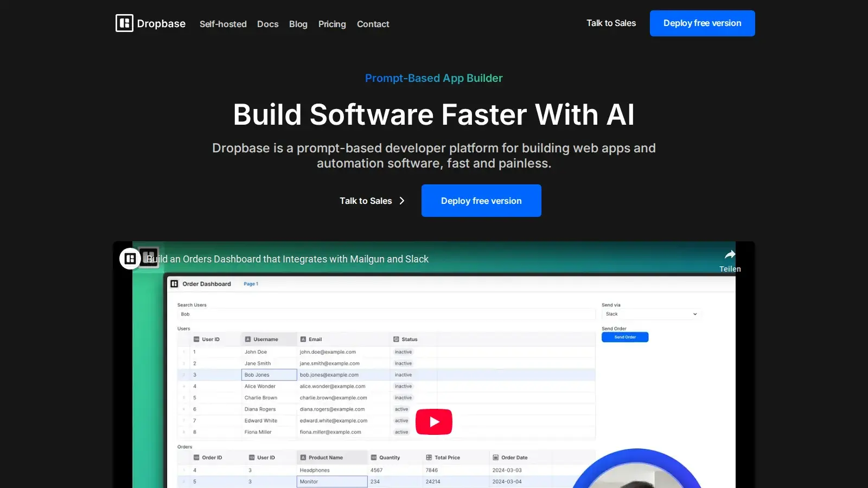Open the Self-hosted page from the navbar

click(223, 24)
